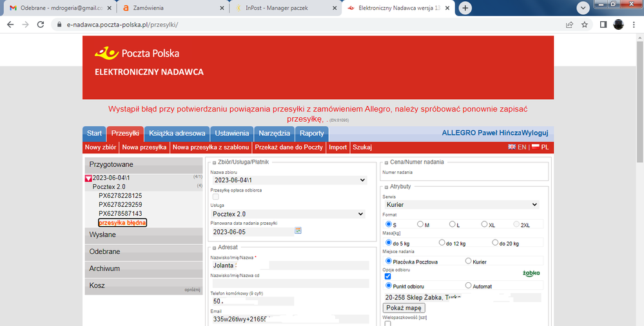Open the Serwis Kurier dropdown
644x326 pixels.
coord(462,204)
